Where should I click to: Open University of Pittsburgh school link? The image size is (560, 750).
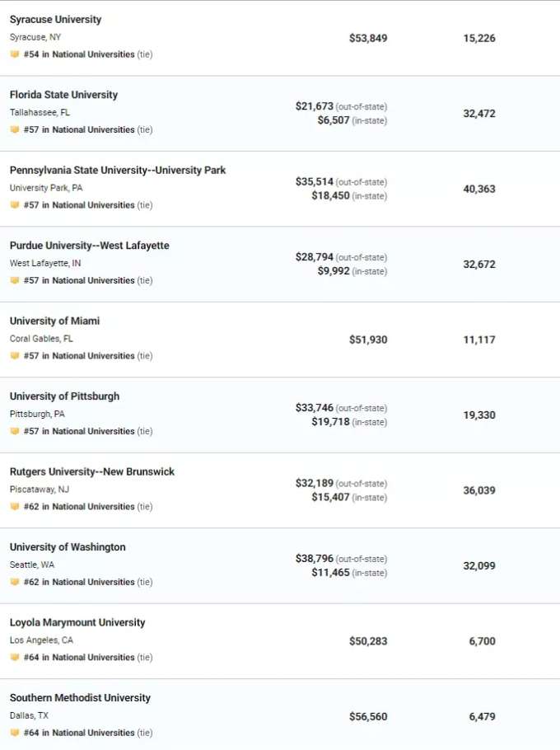pos(64,396)
